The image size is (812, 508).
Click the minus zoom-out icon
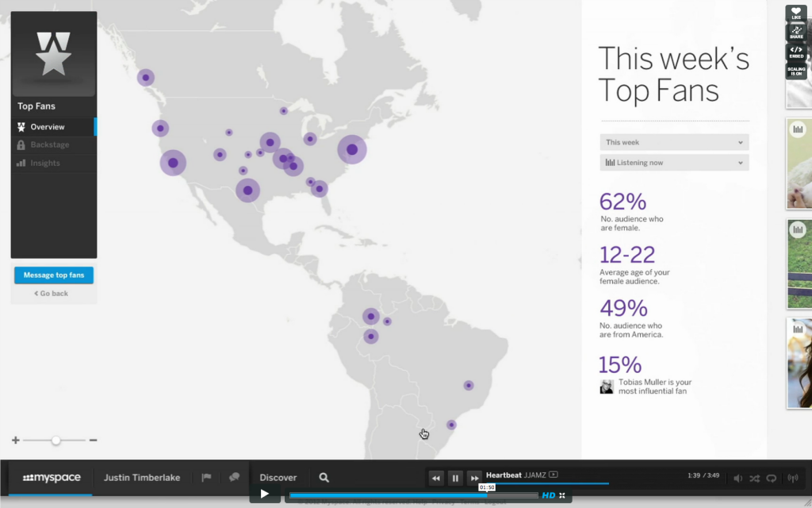[x=93, y=440]
